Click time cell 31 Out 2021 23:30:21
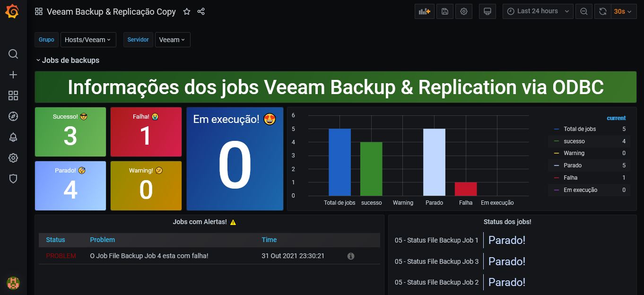The height and width of the screenshot is (295, 644). coord(293,256)
